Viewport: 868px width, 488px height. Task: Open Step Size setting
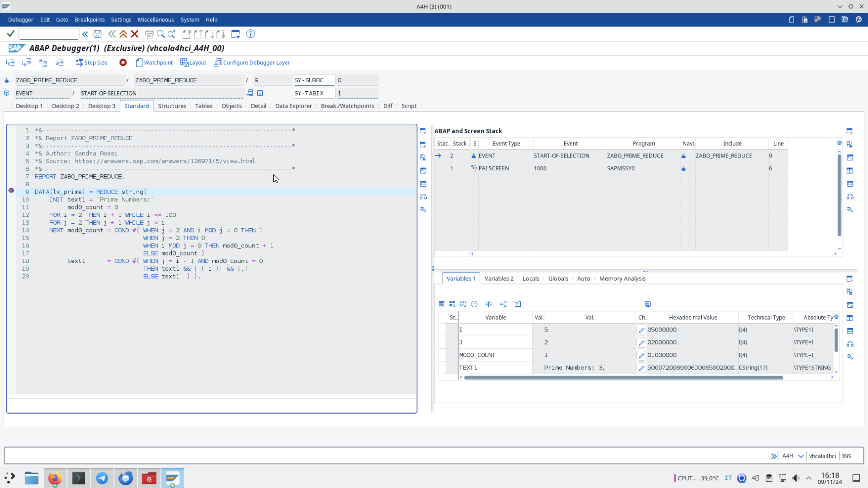[91, 63]
